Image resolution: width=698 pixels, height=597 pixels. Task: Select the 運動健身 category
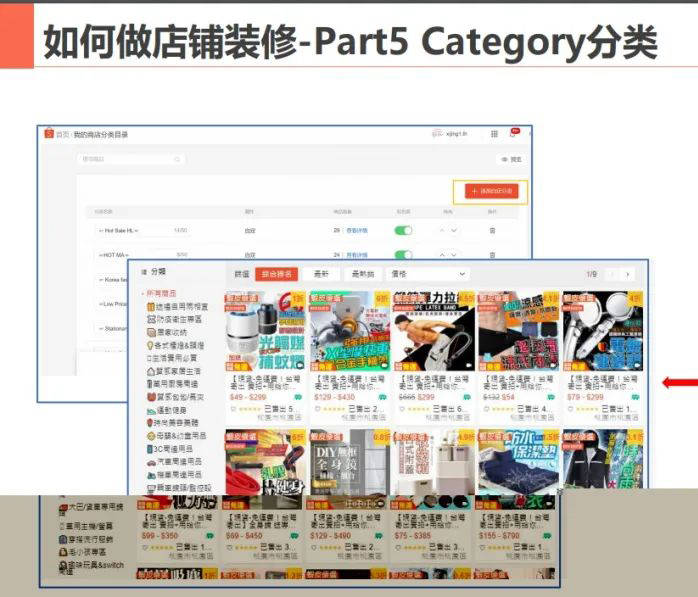coord(172,410)
